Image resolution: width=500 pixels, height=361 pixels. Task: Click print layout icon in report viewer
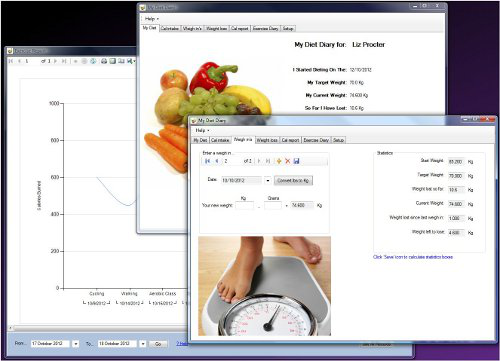point(113,61)
